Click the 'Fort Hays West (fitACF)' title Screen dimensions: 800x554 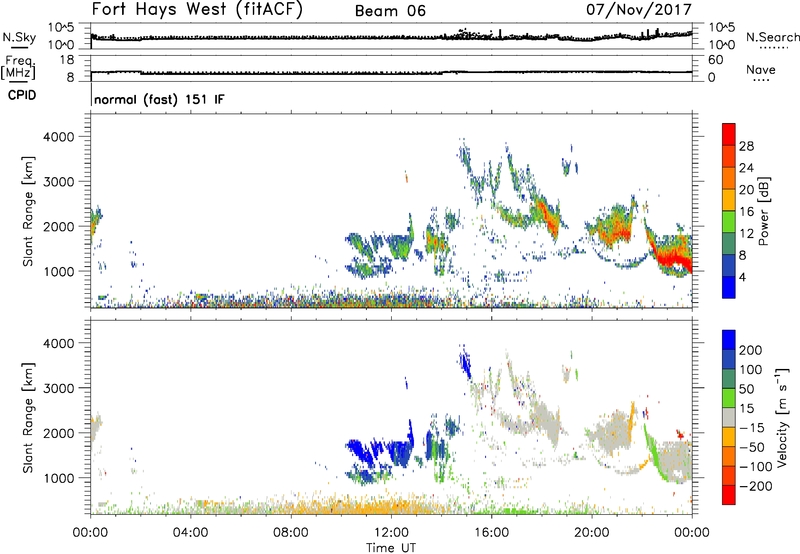(197, 10)
